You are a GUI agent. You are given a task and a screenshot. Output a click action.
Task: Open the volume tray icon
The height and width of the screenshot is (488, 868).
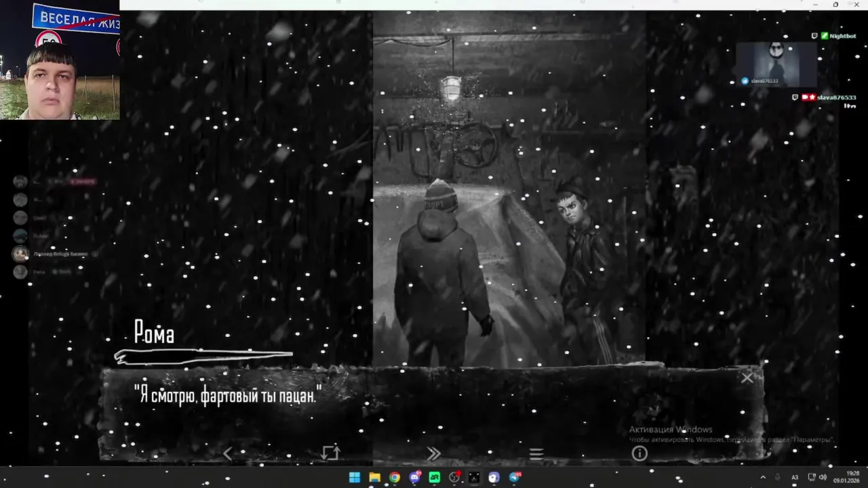[823, 477]
